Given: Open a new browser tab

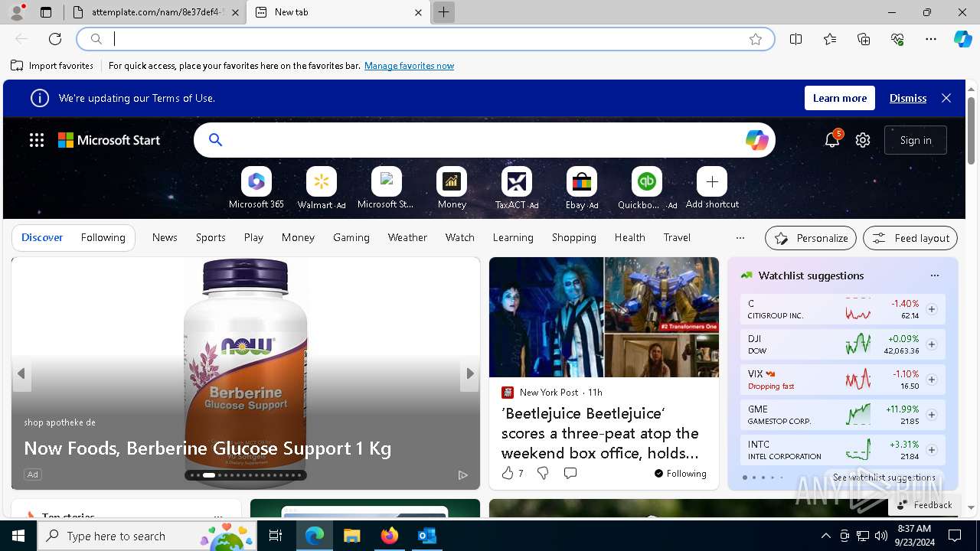Looking at the screenshot, I should coord(443,12).
